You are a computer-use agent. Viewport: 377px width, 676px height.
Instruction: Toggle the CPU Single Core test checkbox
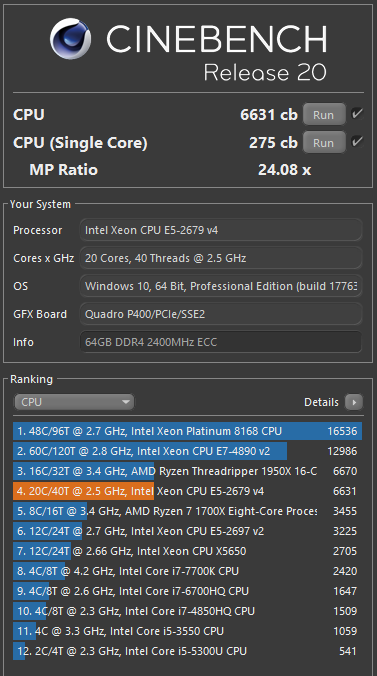point(357,141)
